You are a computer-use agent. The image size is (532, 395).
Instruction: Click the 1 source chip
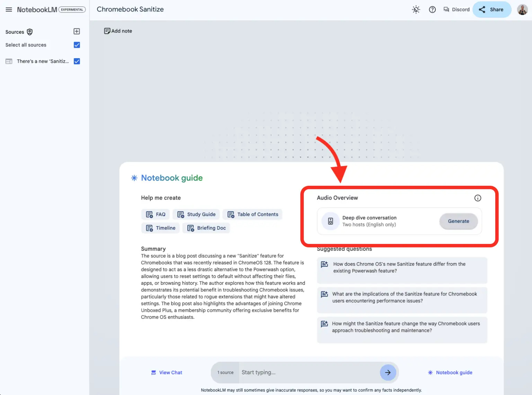tap(225, 373)
